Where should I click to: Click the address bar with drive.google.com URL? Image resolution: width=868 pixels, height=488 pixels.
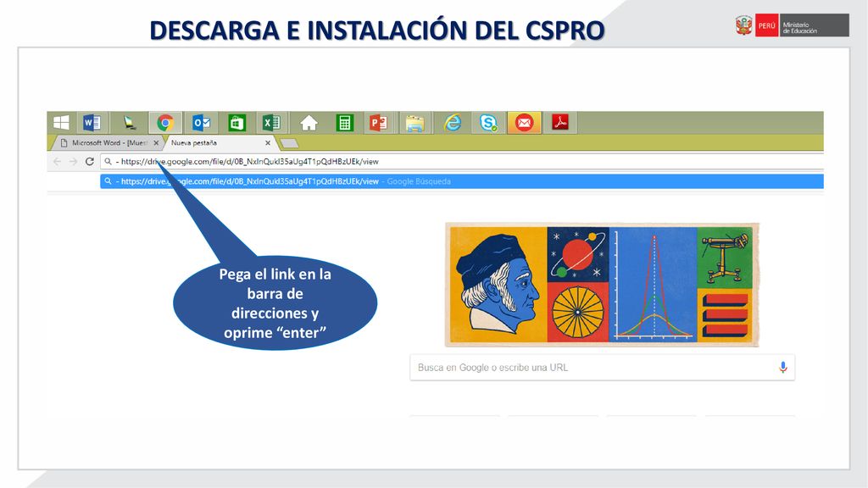[462, 162]
